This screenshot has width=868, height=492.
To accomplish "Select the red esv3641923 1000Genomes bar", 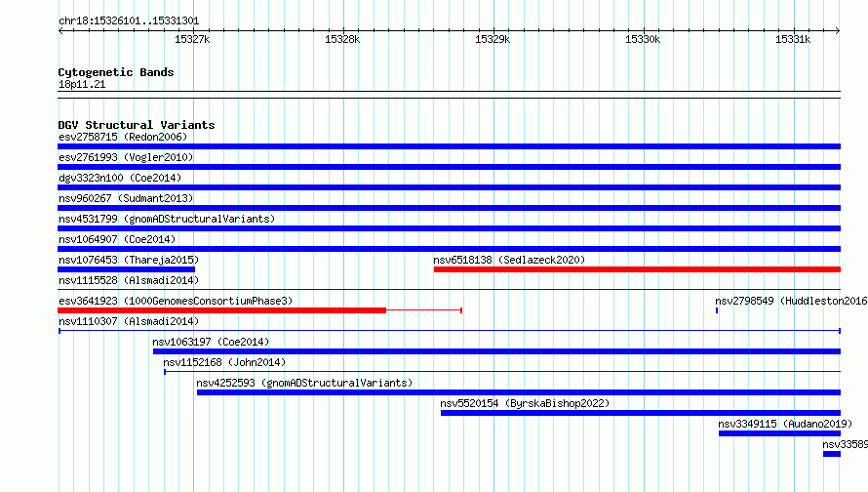I will point(222,310).
